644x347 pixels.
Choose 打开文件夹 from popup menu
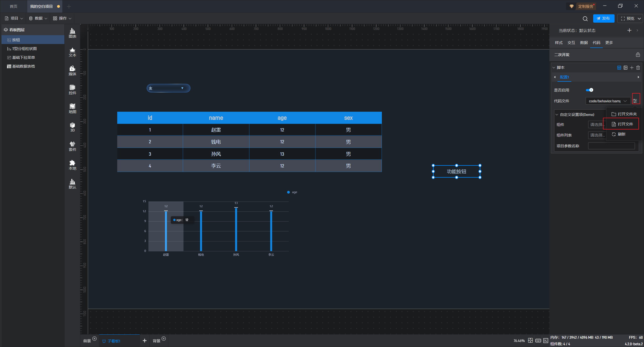[x=624, y=114]
